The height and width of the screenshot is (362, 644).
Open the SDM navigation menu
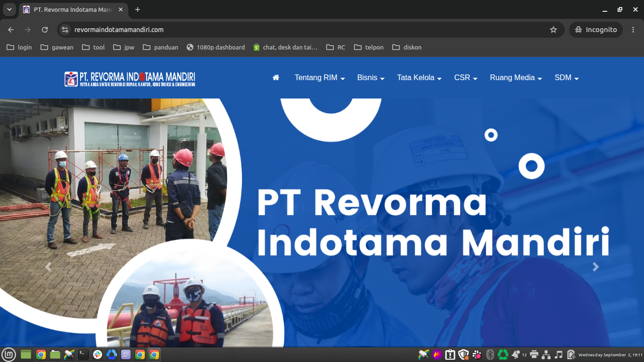click(x=567, y=78)
